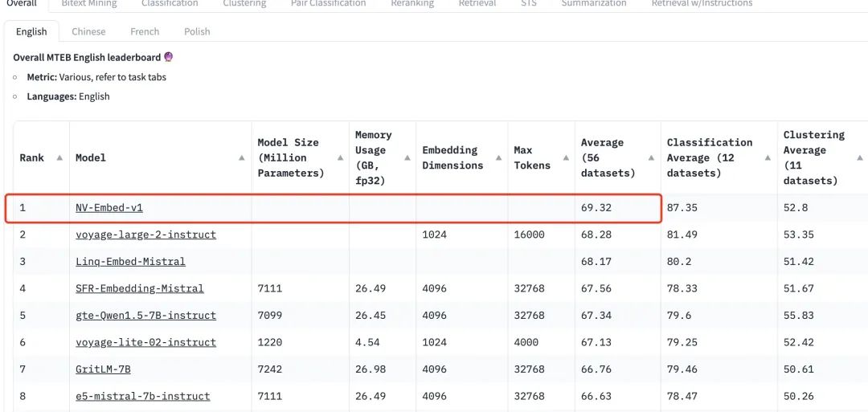Viewport: 868px width, 412px height.
Task: Select the Chinese language tab
Action: click(x=88, y=31)
